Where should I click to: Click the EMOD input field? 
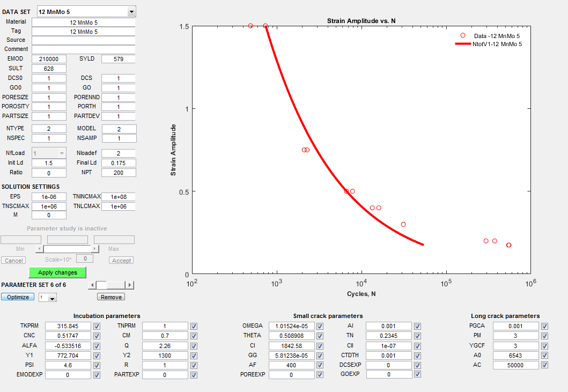click(49, 59)
